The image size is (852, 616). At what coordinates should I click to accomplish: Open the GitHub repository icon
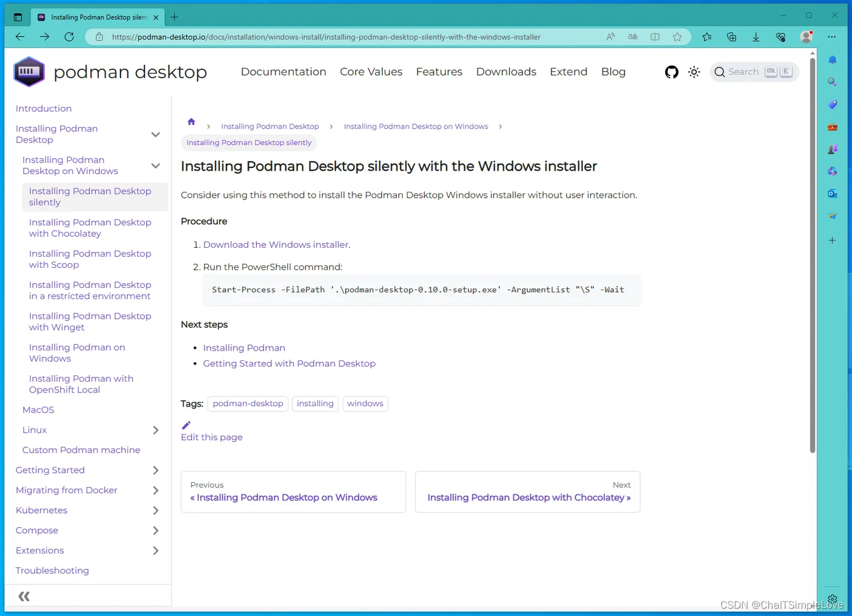[671, 72]
